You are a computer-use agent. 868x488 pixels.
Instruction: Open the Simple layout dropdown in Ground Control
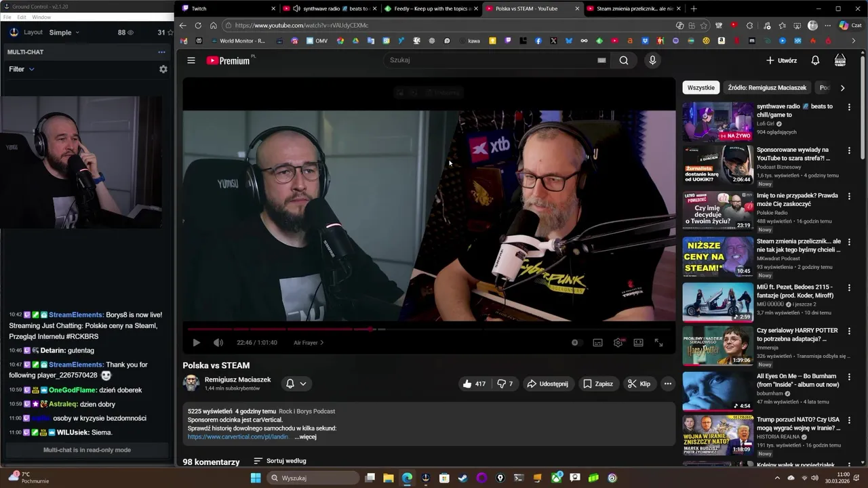(64, 33)
